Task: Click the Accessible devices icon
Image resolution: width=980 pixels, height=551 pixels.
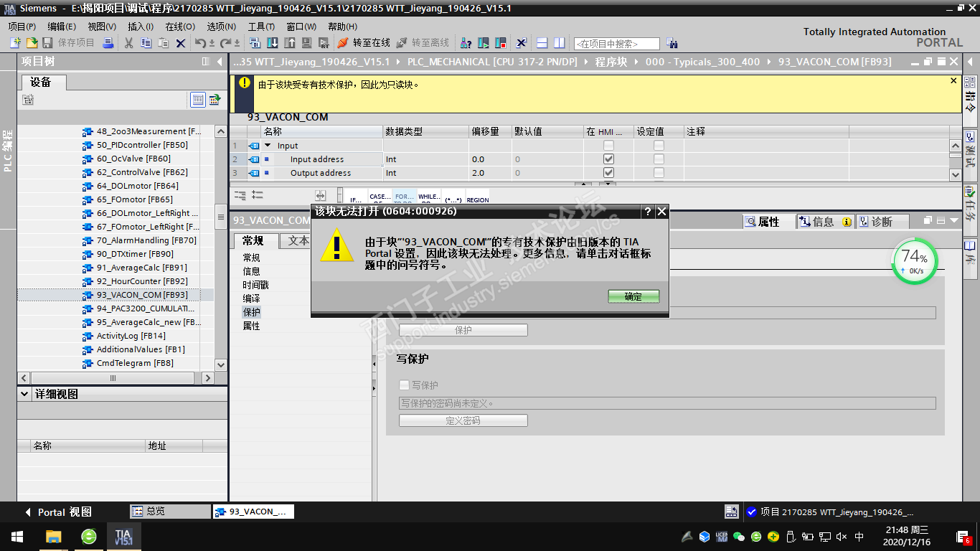Action: 466,43
